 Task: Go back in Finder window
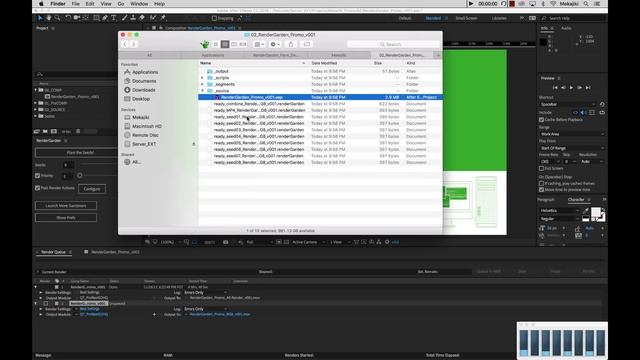(x=125, y=44)
